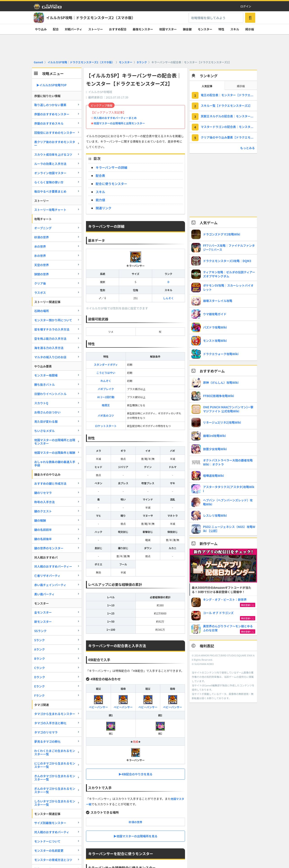Click the Game8 logo in header
Image resolution: width=289 pixels, height=868 pixels.
[48, 6]
